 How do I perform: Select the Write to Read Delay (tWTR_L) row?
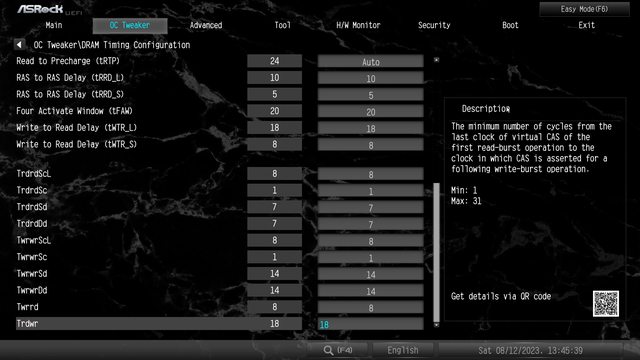coord(220,128)
